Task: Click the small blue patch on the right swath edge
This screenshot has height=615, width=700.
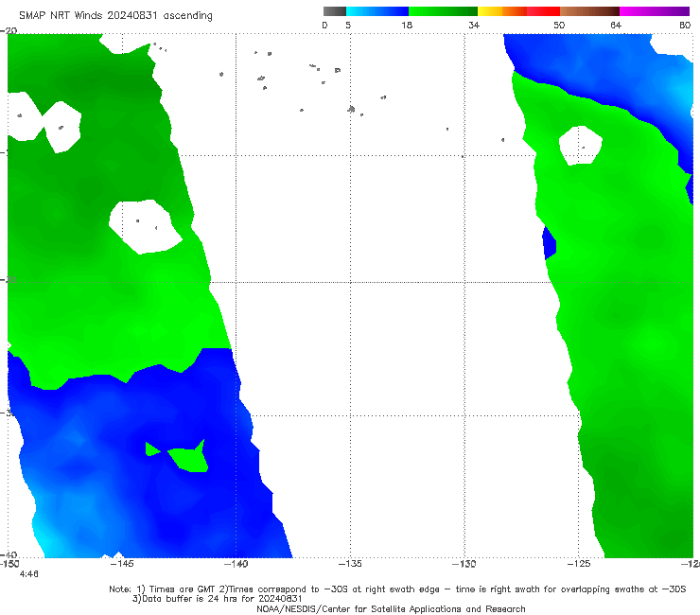Action: 549,243
